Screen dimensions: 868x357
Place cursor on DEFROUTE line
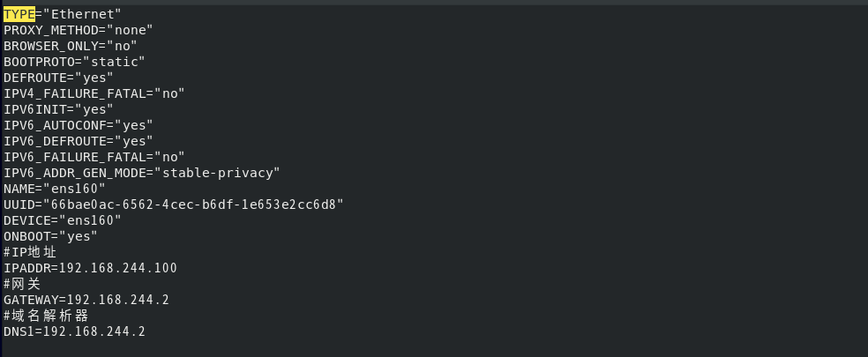coord(58,78)
